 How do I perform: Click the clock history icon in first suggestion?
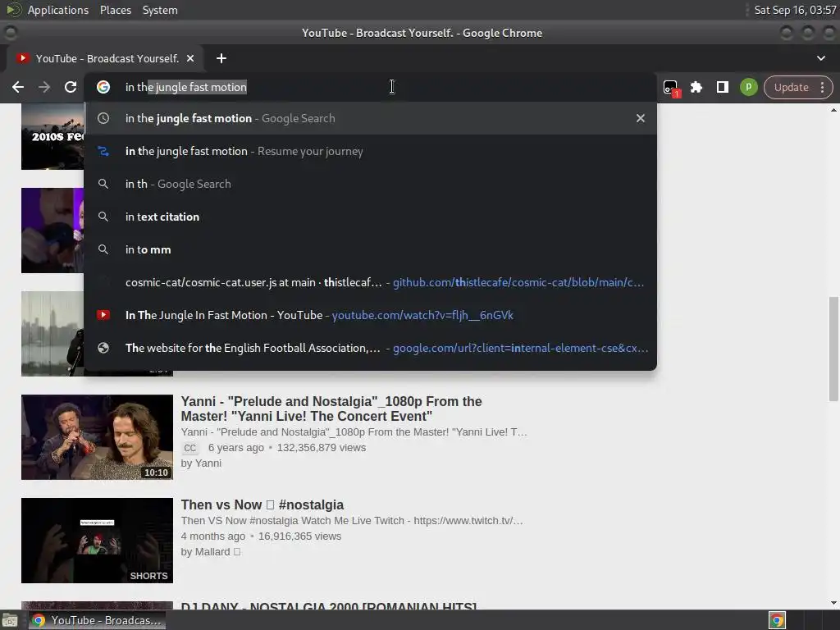tap(103, 118)
